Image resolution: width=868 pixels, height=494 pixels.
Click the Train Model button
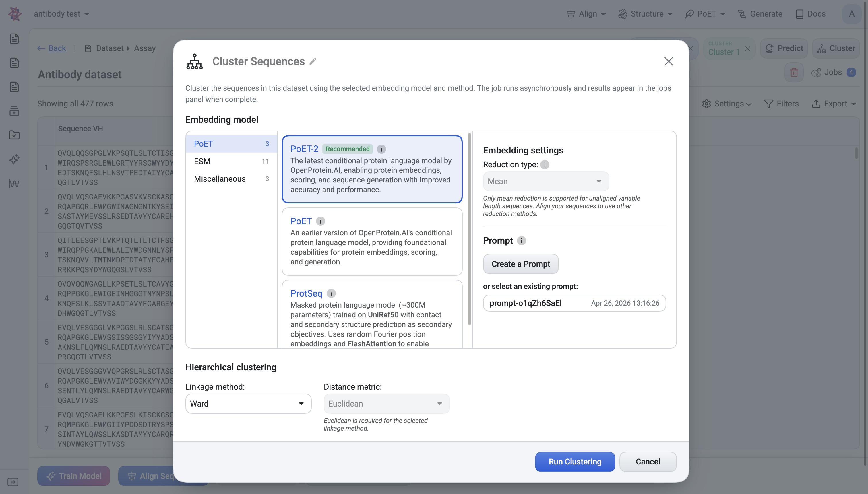click(x=74, y=476)
